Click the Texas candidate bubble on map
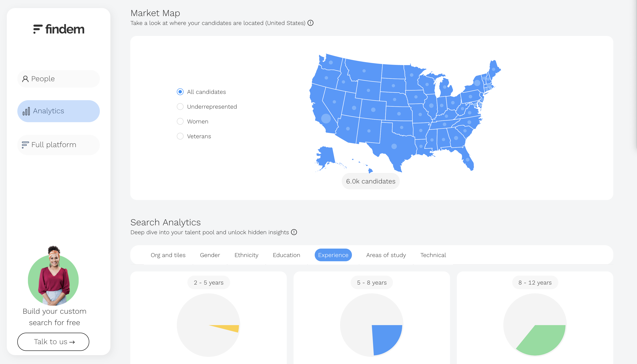 (394, 146)
